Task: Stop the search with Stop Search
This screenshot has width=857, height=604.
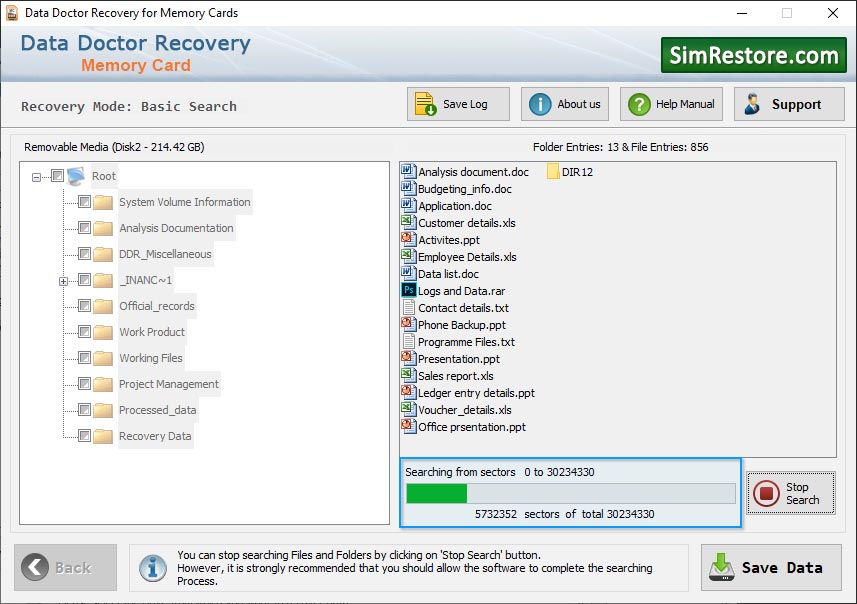Action: [x=791, y=493]
